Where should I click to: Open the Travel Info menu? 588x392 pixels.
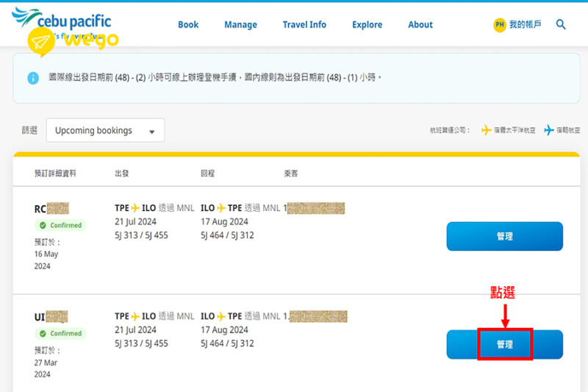[x=304, y=24]
